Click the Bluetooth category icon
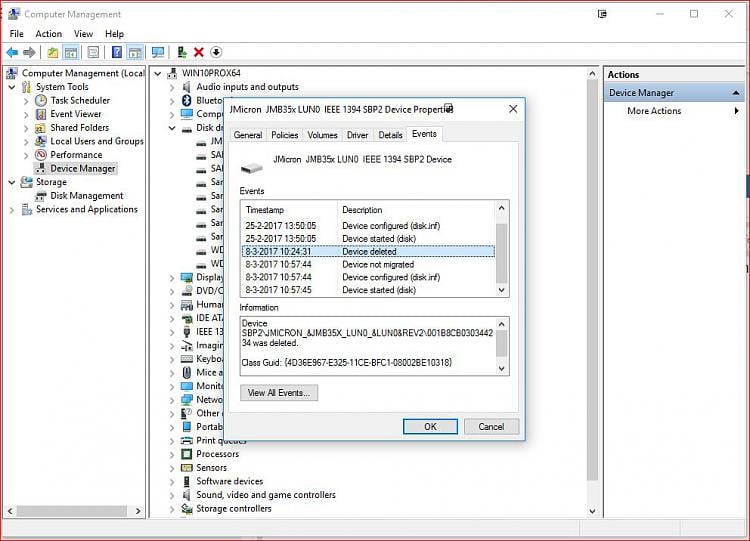Viewport: 750px width, 541px height. (187, 100)
